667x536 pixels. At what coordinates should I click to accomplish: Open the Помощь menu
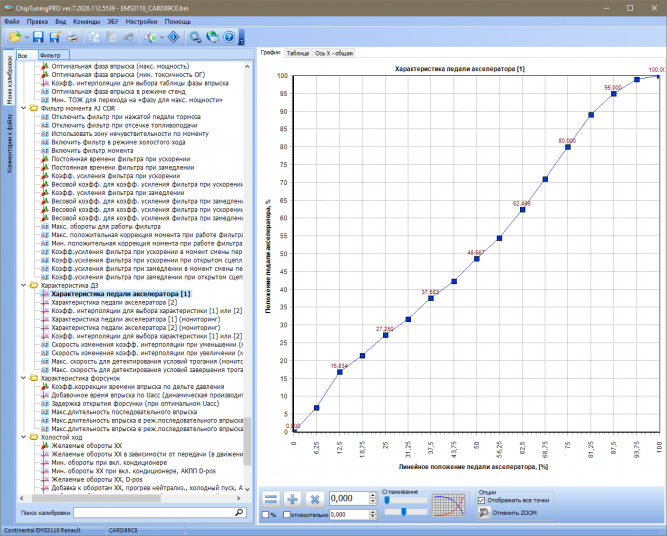coord(177,21)
